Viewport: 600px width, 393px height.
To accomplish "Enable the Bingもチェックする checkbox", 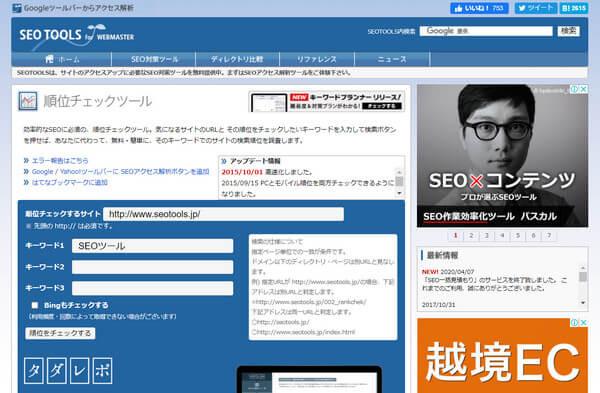I will [35, 305].
